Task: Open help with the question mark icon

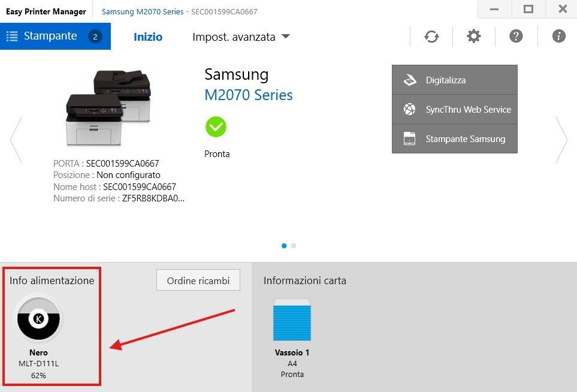Action: click(x=516, y=36)
